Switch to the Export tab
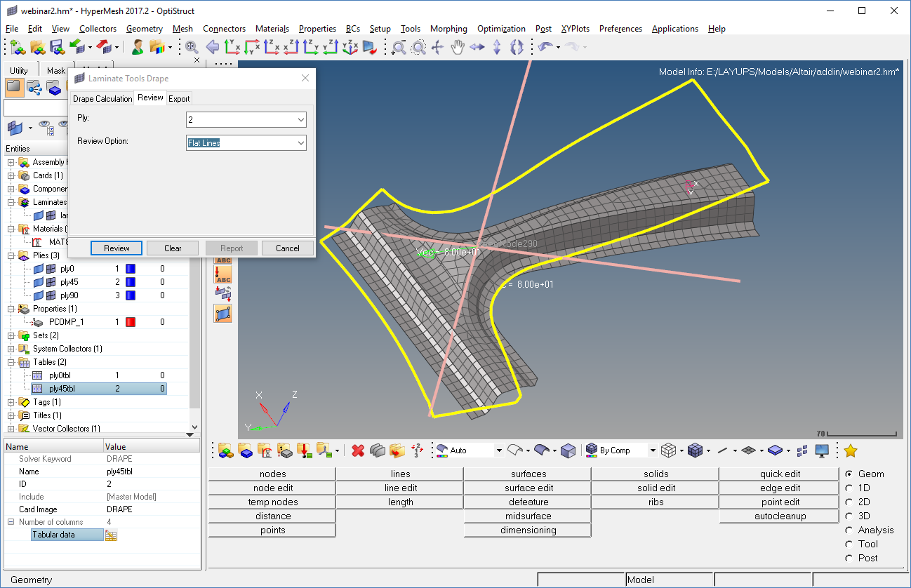The image size is (911, 588). (179, 99)
